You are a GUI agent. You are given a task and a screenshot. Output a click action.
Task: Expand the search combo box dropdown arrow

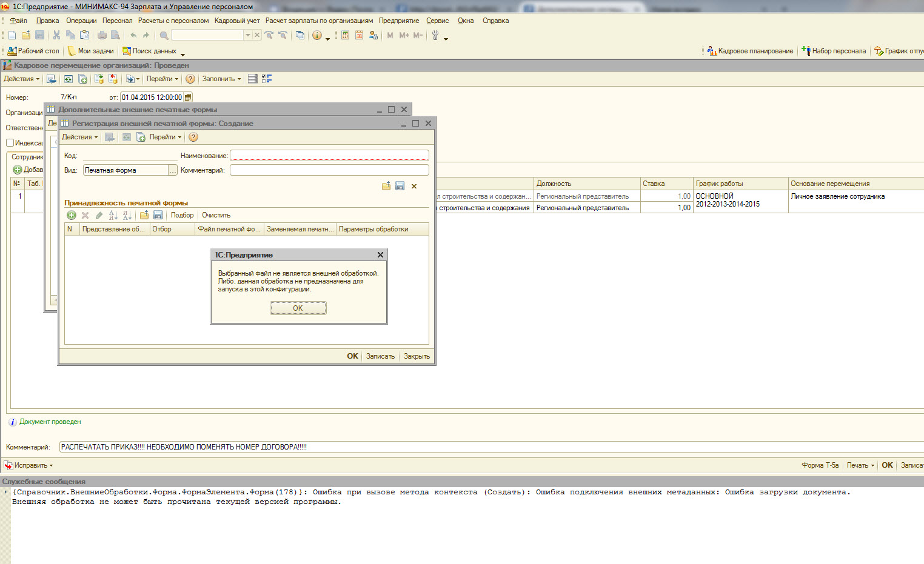click(x=248, y=35)
